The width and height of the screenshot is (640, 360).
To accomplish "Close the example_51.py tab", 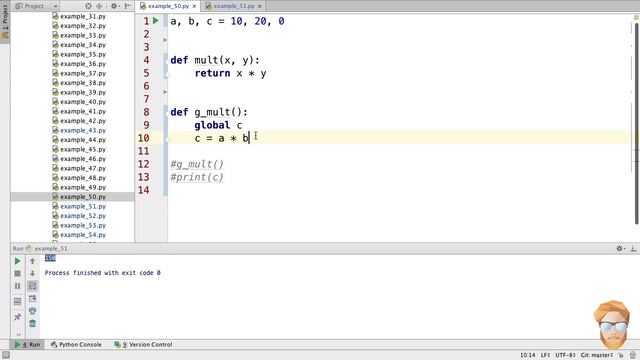I will click(260, 6).
